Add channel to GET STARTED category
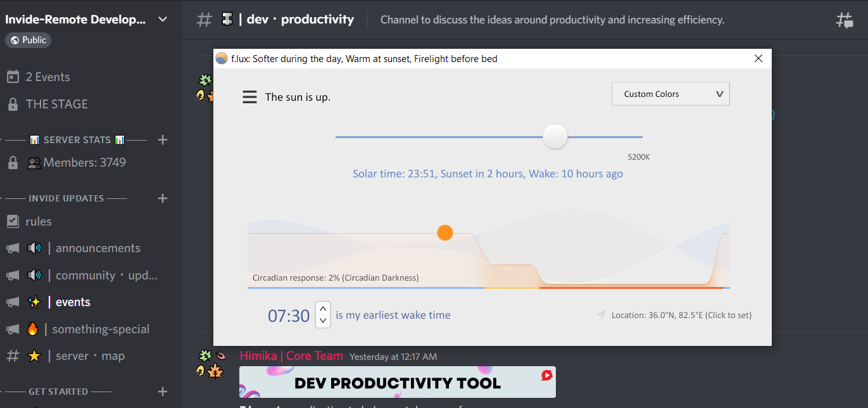The height and width of the screenshot is (408, 868). point(163,392)
